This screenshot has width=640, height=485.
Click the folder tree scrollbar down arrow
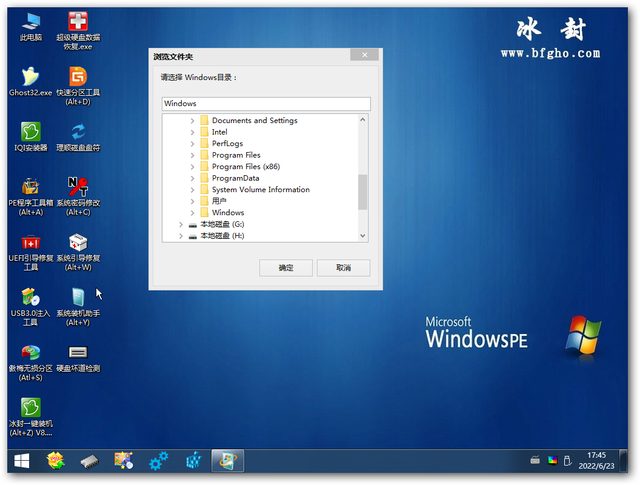[x=362, y=236]
